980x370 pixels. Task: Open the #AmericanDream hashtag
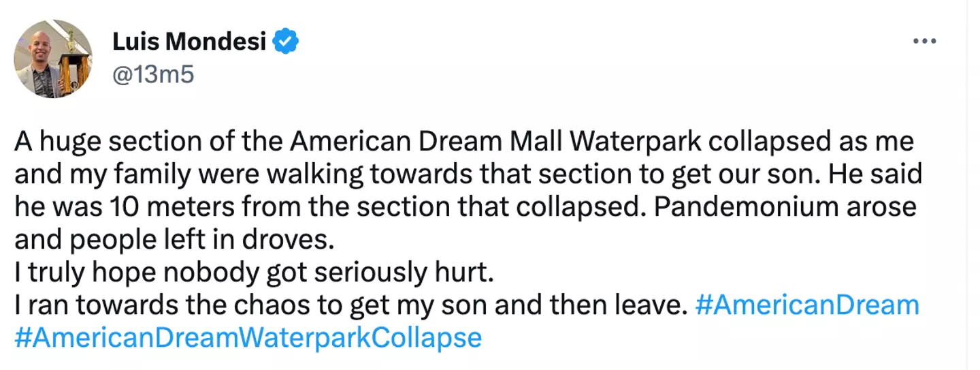point(806,304)
